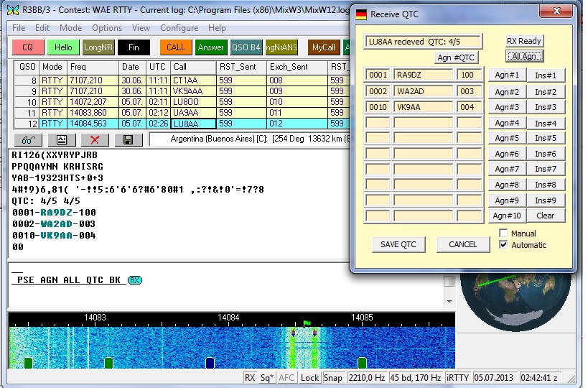Click the SAVE QTC button
This screenshot has width=588, height=388.
[398, 244]
